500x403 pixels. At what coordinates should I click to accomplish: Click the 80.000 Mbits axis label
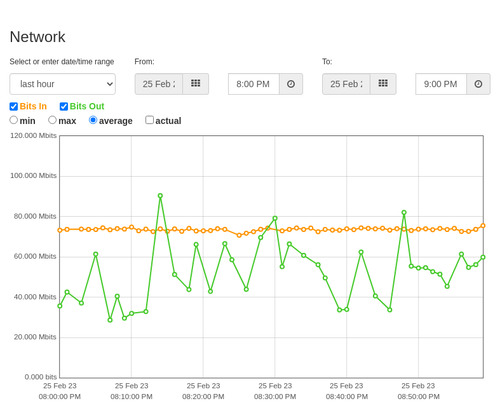(x=35, y=216)
